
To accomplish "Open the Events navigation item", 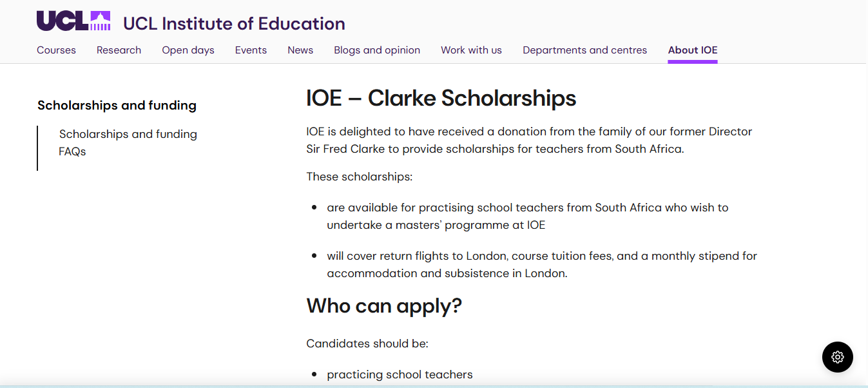I will pos(251,50).
